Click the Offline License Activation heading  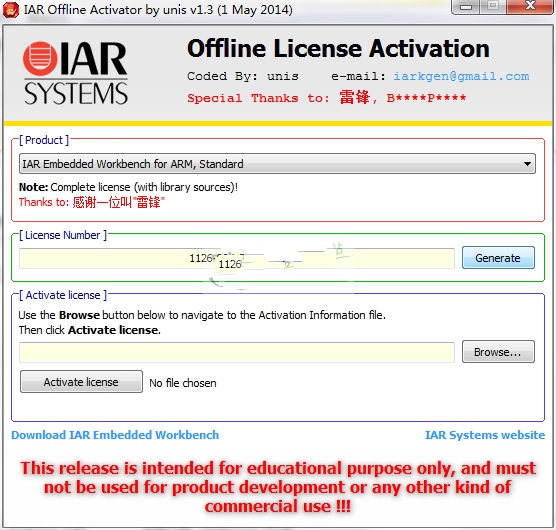(x=338, y=49)
